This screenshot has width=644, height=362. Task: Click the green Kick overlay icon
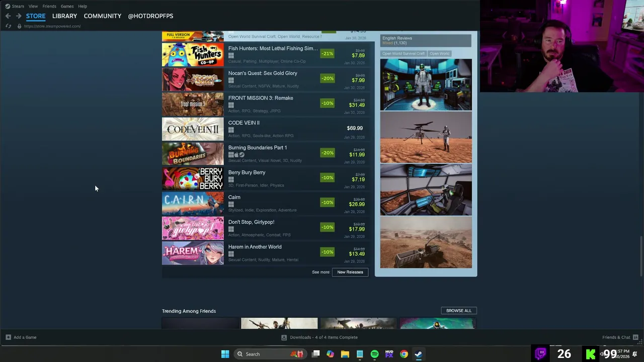pos(591,354)
